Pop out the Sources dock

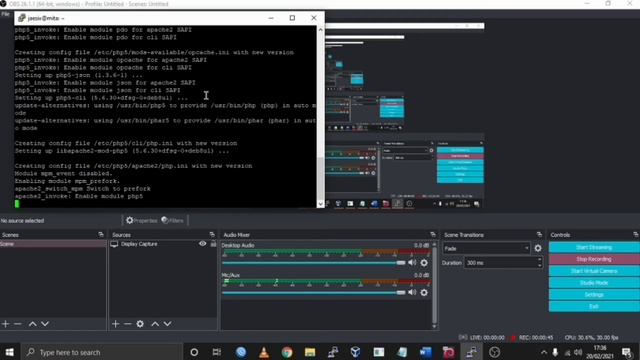pyautogui.click(x=212, y=235)
